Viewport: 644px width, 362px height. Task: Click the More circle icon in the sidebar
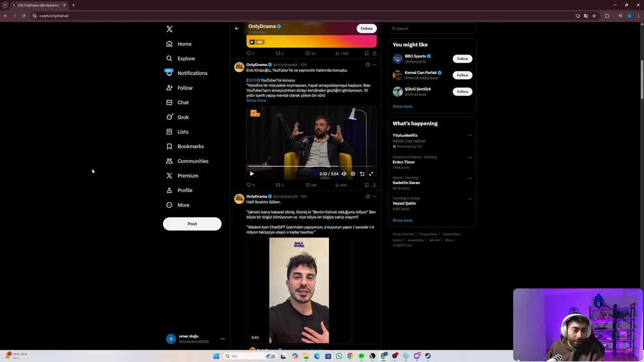click(169, 205)
